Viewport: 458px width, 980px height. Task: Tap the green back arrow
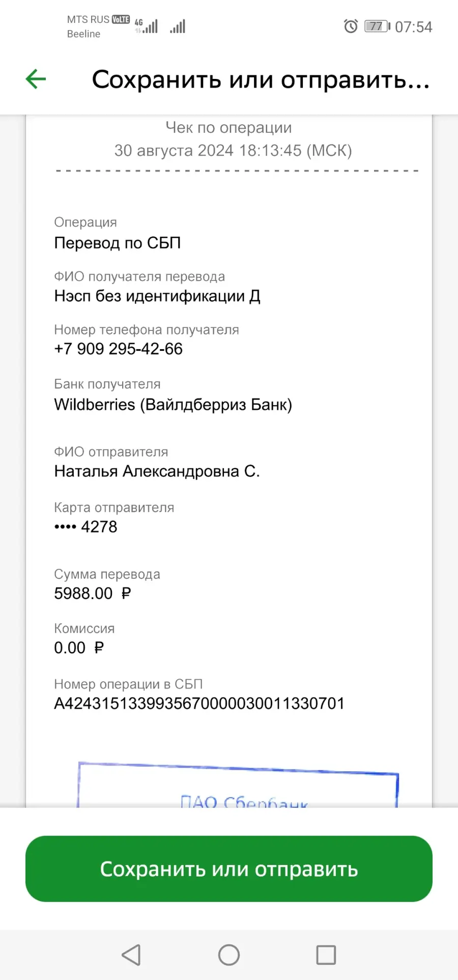pos(36,79)
